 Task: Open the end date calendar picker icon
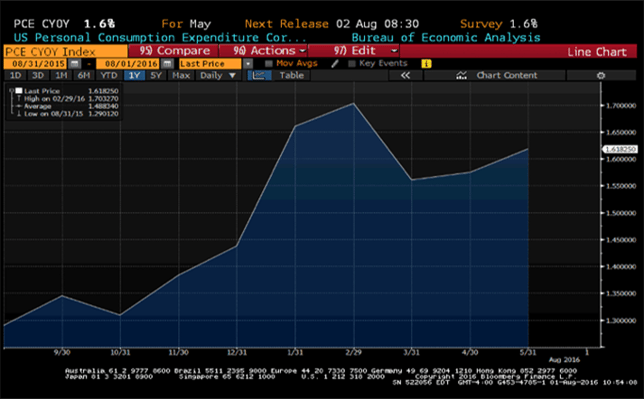167,64
